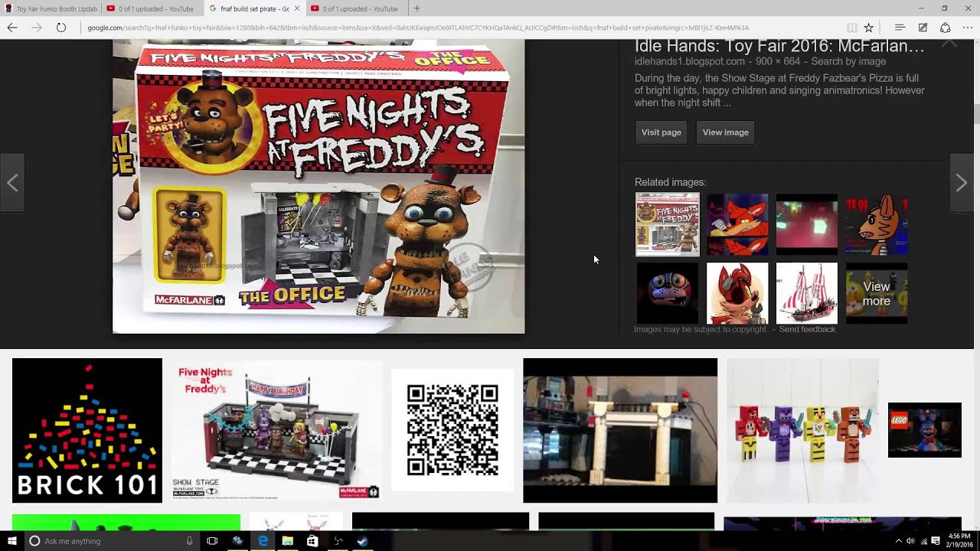The width and height of the screenshot is (980, 551).
Task: Open Windows Store from taskbar
Action: tap(312, 541)
